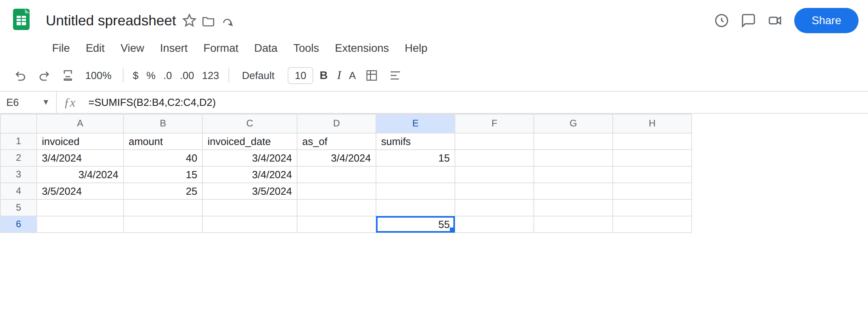
Task: Open the zoom 100% dropdown
Action: pyautogui.click(x=98, y=75)
